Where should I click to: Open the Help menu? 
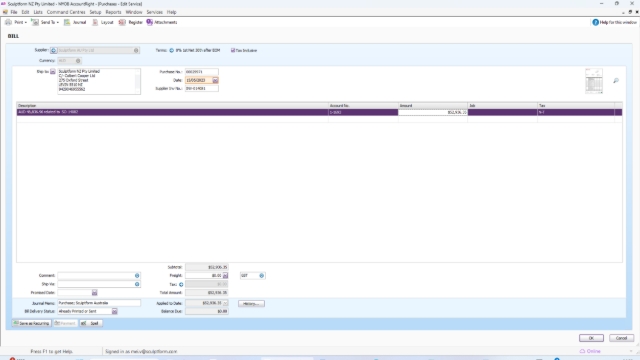tap(171, 12)
